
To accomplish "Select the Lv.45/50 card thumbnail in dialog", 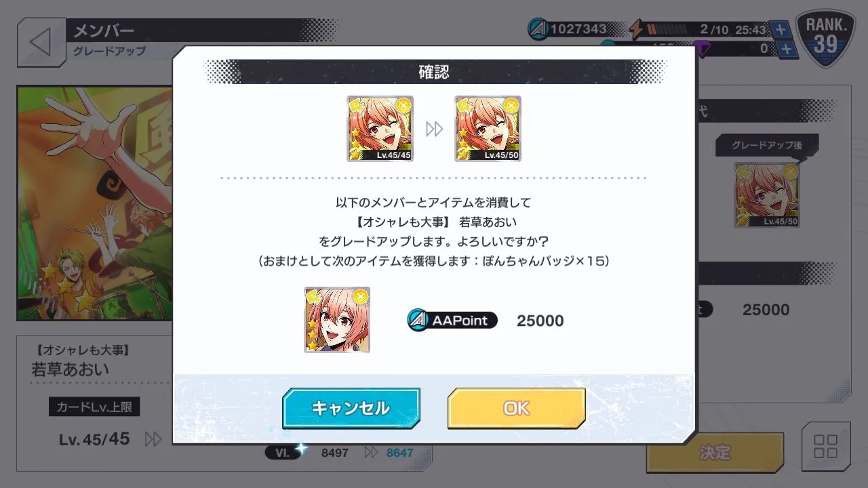I will coord(488,129).
